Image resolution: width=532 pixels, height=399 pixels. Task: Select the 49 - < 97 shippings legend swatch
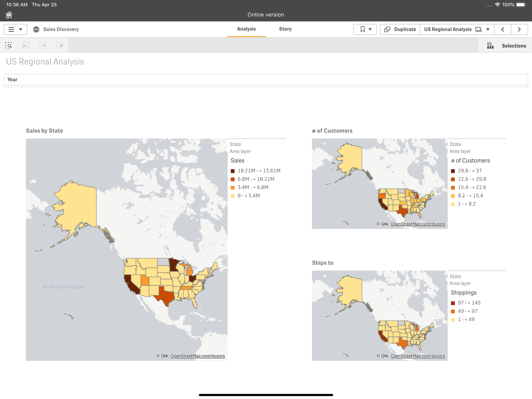(x=453, y=311)
